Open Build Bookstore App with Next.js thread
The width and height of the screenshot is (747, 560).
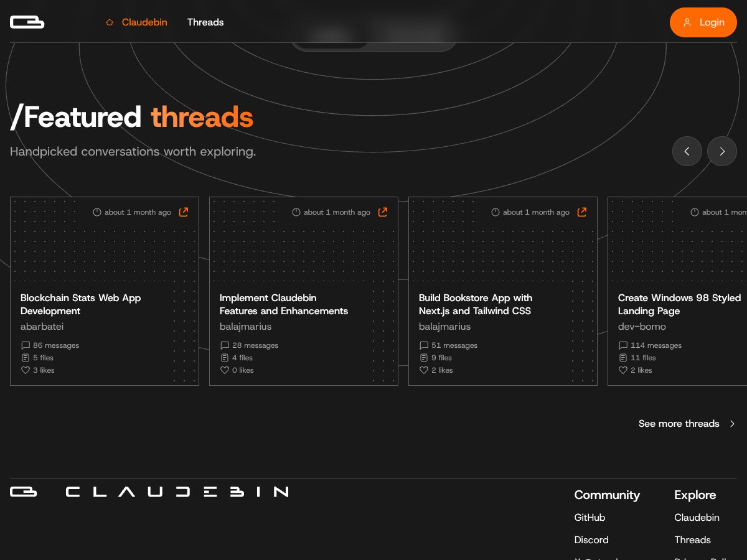click(476, 304)
